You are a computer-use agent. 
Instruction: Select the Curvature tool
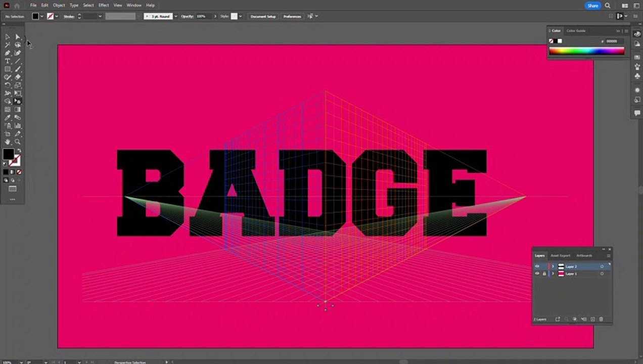[x=18, y=53]
